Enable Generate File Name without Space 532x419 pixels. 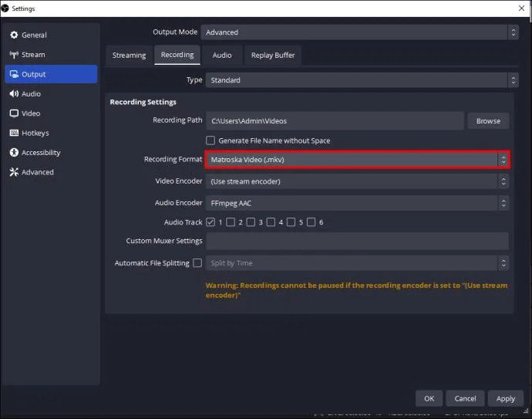[x=210, y=140]
